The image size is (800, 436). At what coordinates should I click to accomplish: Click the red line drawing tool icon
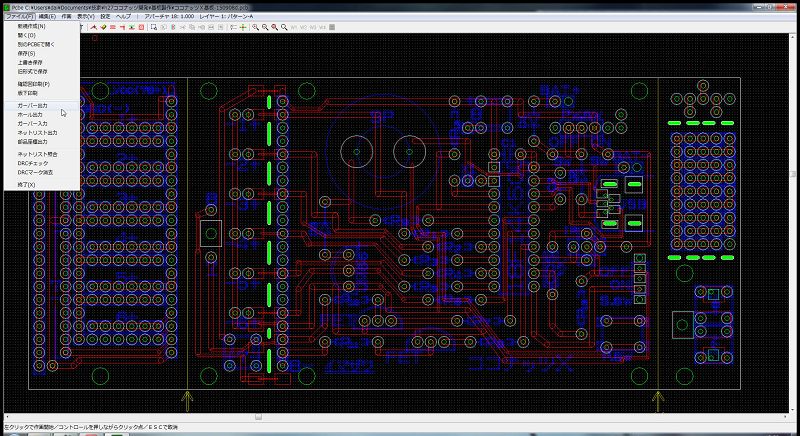coord(94,27)
